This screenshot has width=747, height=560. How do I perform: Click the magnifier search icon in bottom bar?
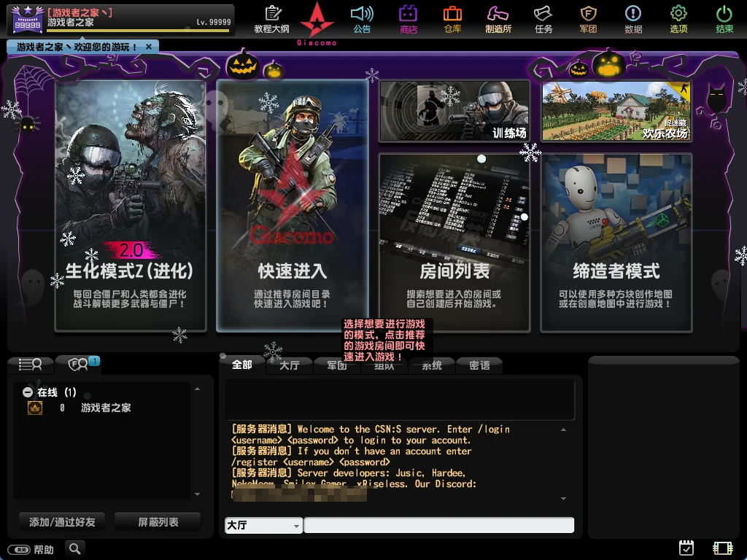coord(74,548)
